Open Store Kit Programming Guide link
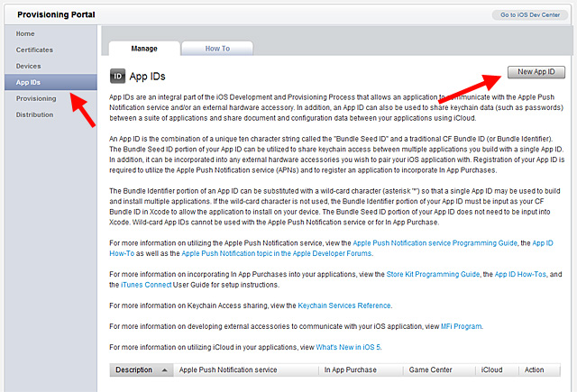Screen dimensions: 577x392 click(x=435, y=273)
